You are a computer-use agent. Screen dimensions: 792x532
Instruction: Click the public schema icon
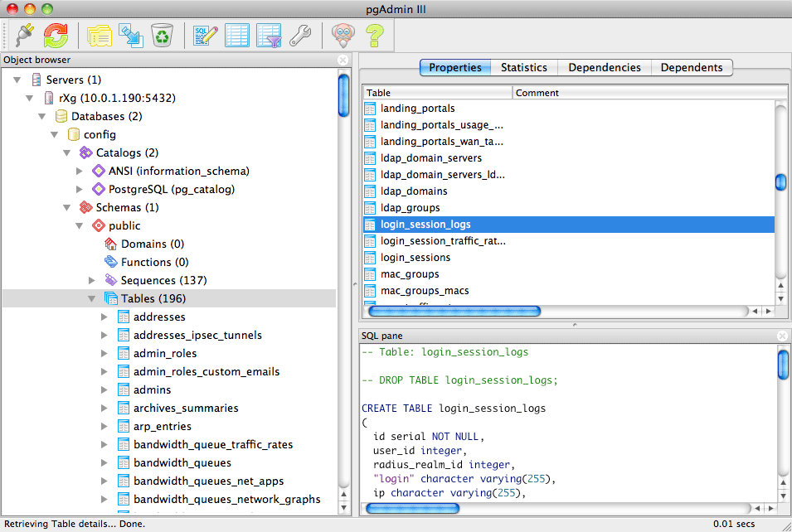[99, 225]
